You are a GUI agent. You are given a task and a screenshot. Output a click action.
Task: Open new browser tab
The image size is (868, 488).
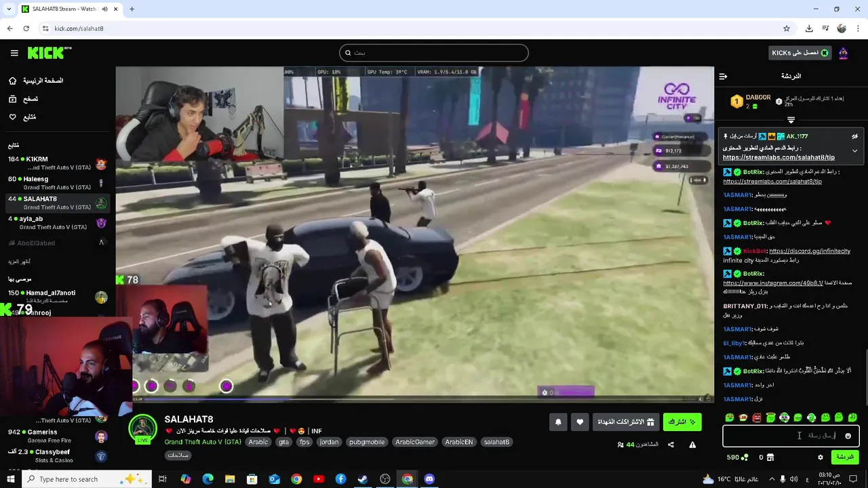132,9
